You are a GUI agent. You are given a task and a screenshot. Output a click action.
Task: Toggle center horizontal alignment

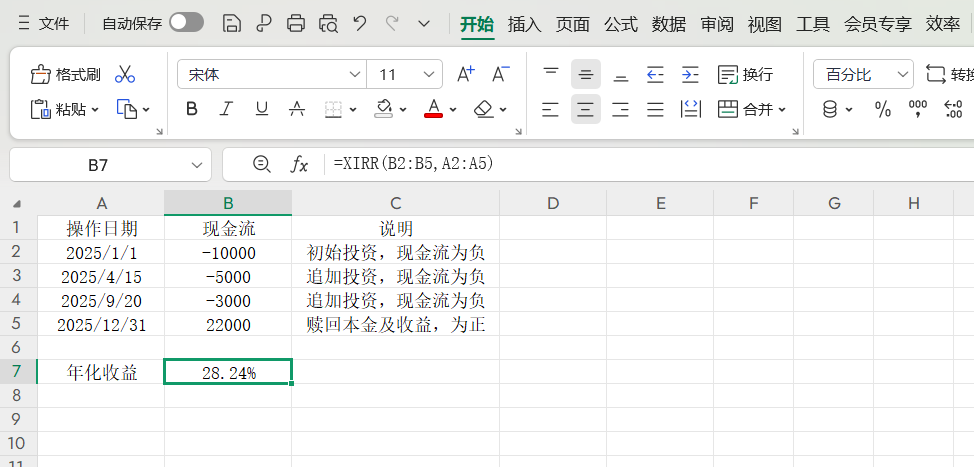pos(586,109)
